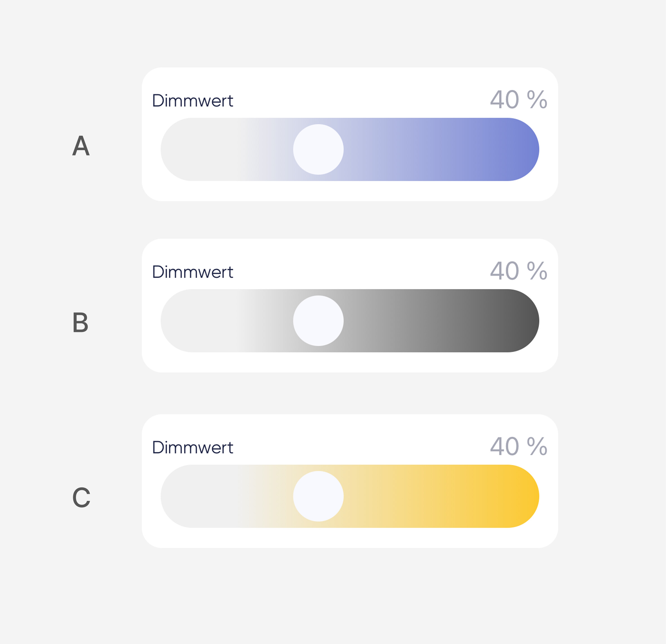Click the 40 % value above yellow slider
The width and height of the screenshot is (666, 644).
click(518, 446)
